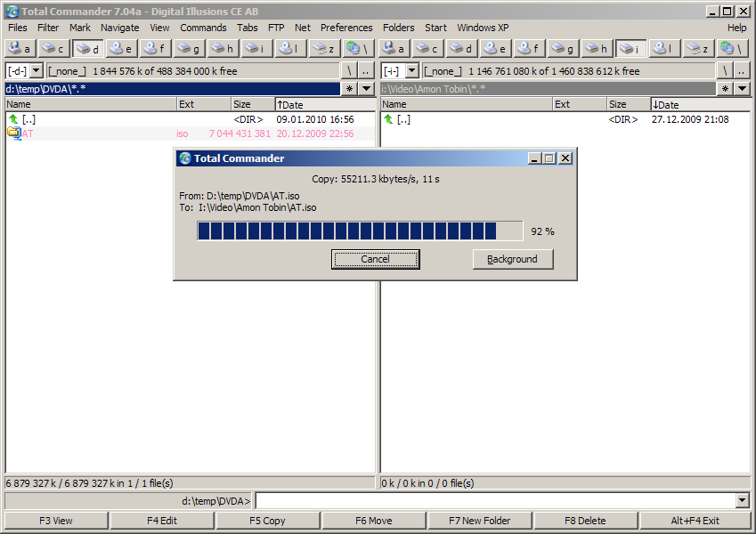Sort left panel by Ext column
The width and height of the screenshot is (756, 534).
204,104
